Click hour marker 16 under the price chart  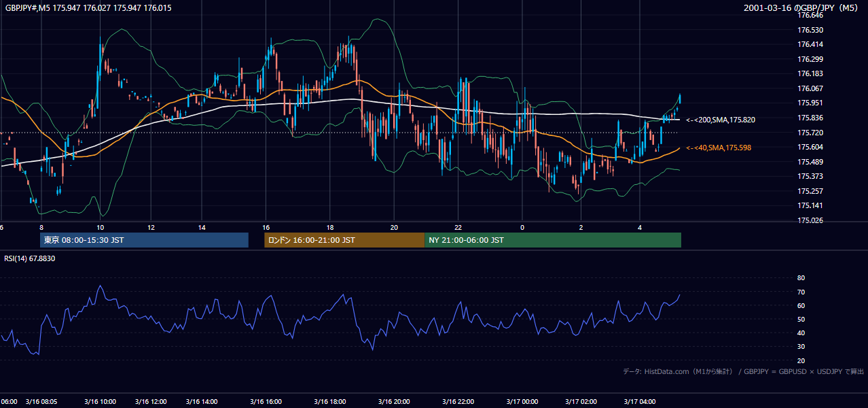[266, 227]
